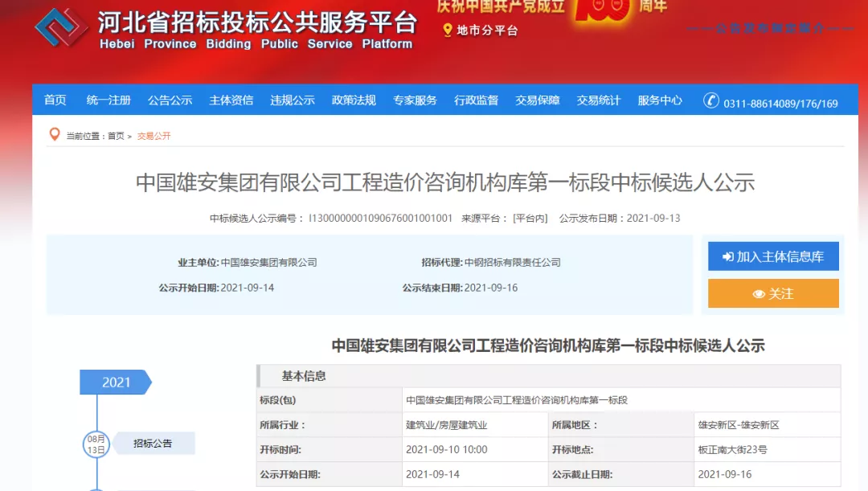The width and height of the screenshot is (868, 491).
Task: Click the 交易公开 breadcrumb link
Action: click(x=154, y=136)
